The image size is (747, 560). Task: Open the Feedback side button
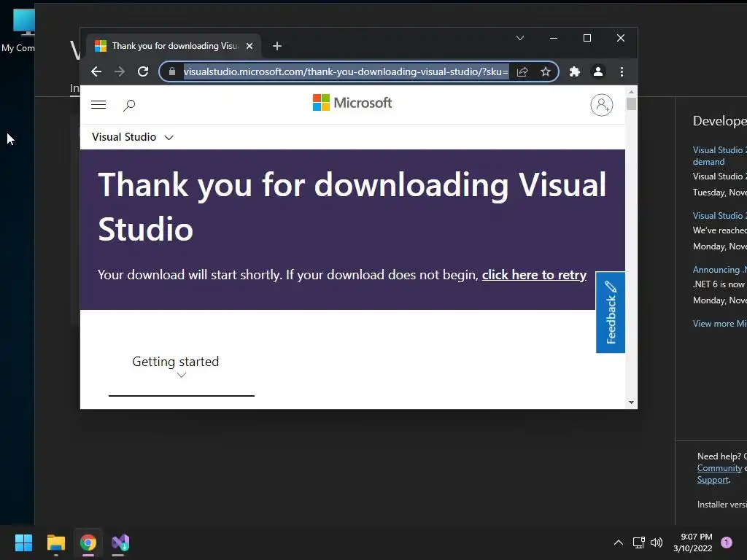tap(611, 312)
